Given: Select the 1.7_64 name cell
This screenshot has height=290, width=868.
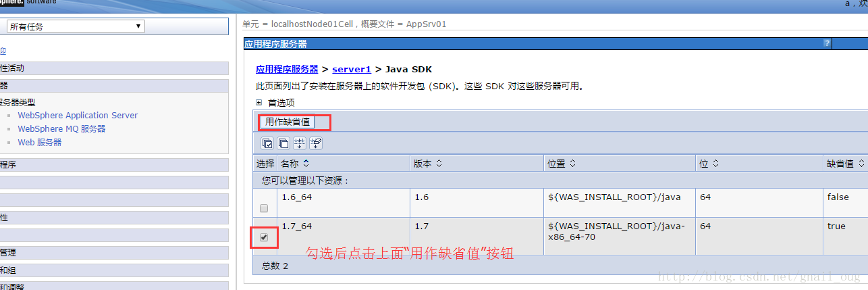Looking at the screenshot, I should coord(344,236).
